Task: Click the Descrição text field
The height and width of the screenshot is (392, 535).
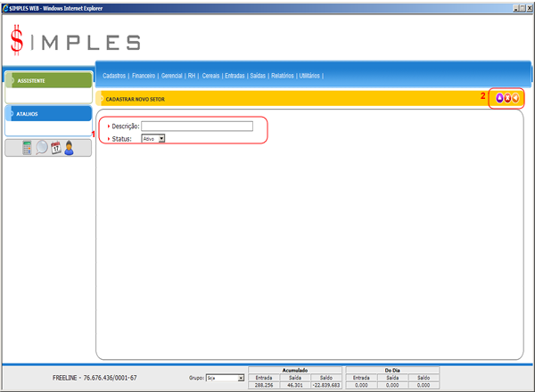Action: [x=196, y=127]
